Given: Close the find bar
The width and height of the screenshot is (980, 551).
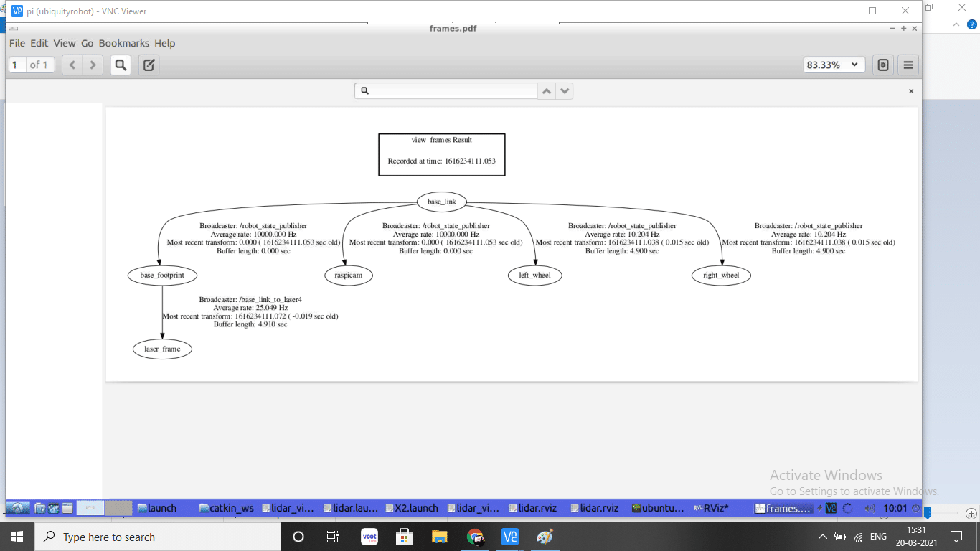Looking at the screenshot, I should pos(911,91).
